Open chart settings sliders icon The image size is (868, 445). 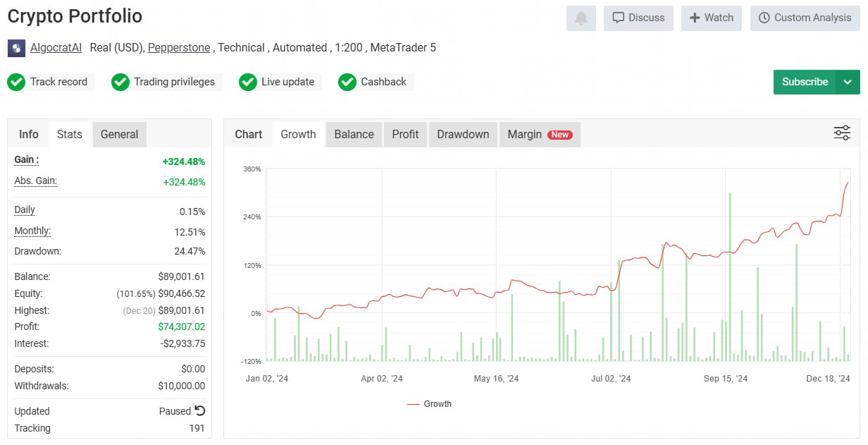click(x=842, y=133)
